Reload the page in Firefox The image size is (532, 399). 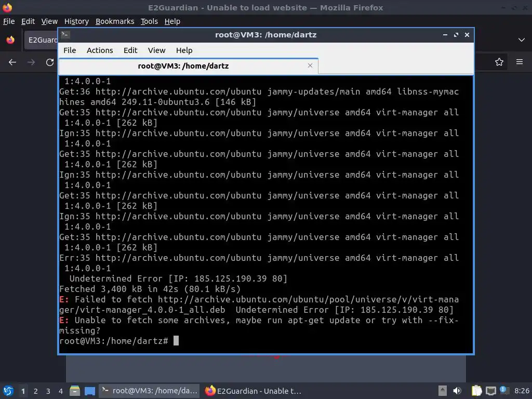[x=50, y=62]
